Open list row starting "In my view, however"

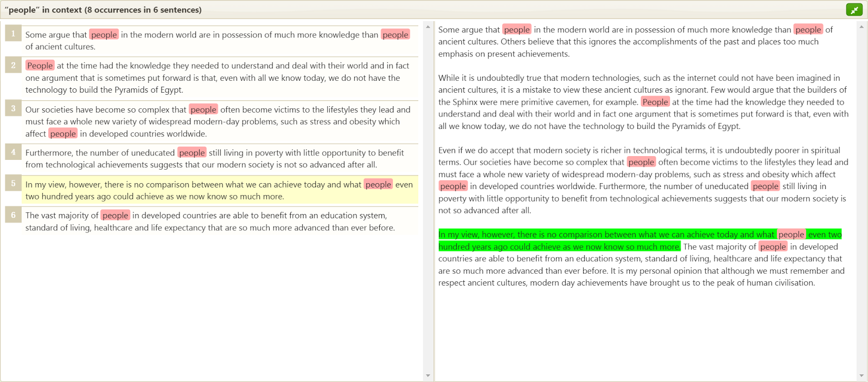[220, 190]
